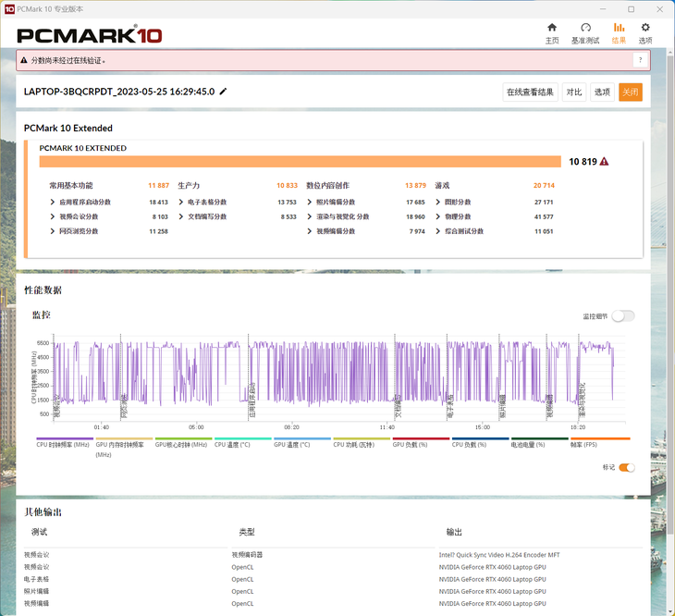
Task: Turn off the 标记 markers switch
Action: click(x=627, y=467)
